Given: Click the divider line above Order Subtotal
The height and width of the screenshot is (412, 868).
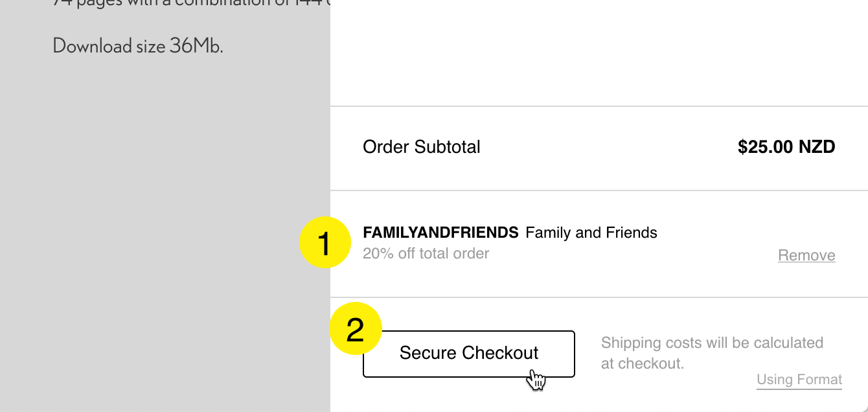Looking at the screenshot, I should click(599, 106).
